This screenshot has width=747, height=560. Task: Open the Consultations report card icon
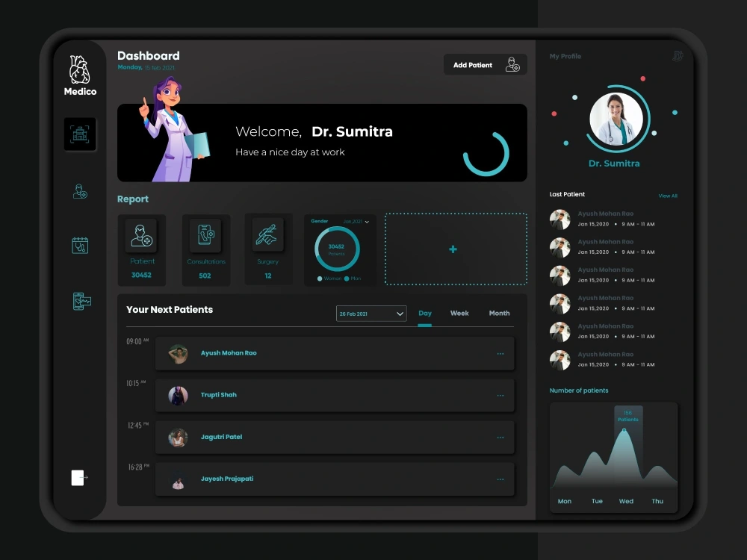point(205,235)
